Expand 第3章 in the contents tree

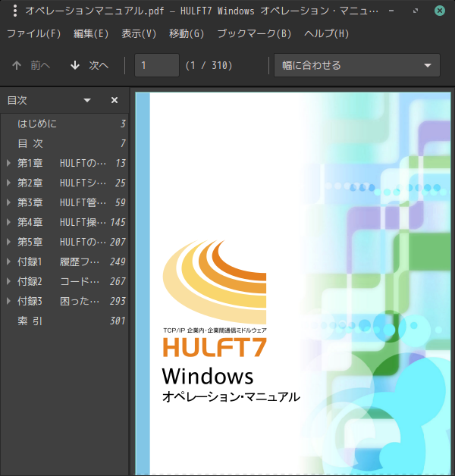click(x=9, y=202)
